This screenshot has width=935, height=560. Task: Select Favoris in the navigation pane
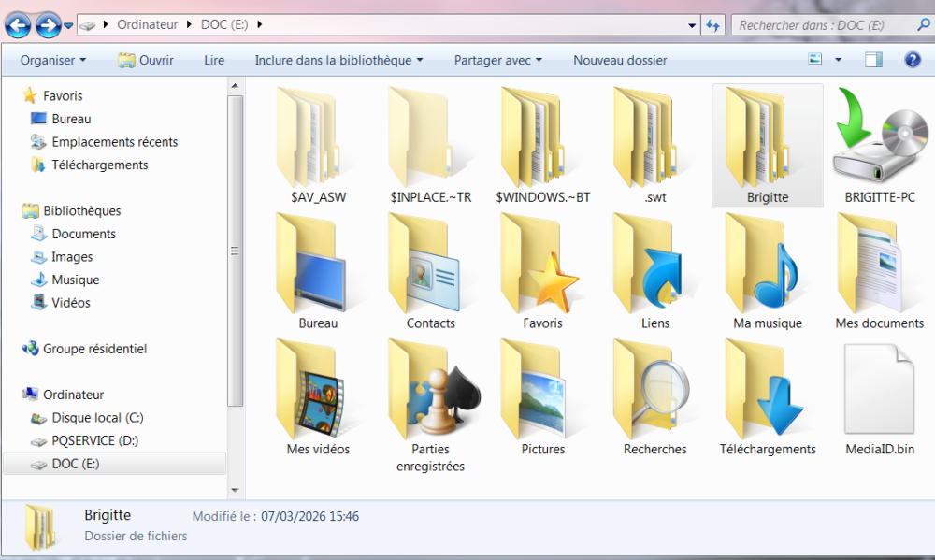pos(63,95)
